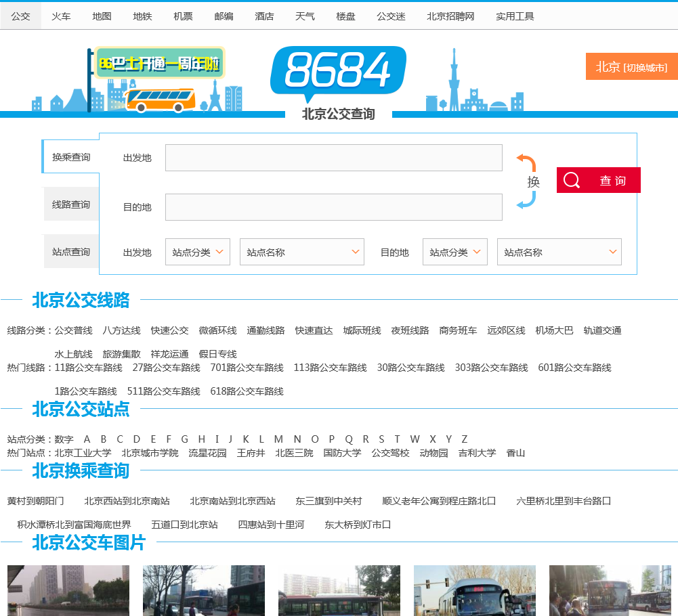Screen dimensions: 678x616
Task: Open the second bus photo thumbnail
Action: click(204, 590)
